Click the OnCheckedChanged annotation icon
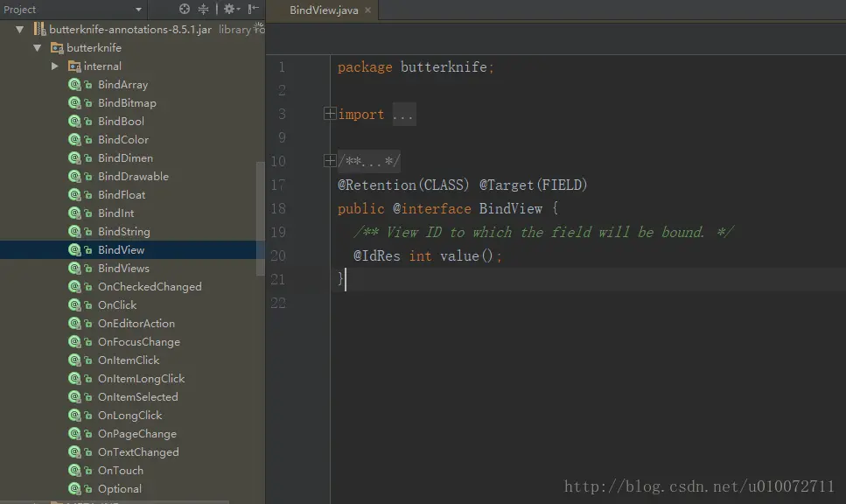Screen dimensions: 846x504 [x=74, y=286]
